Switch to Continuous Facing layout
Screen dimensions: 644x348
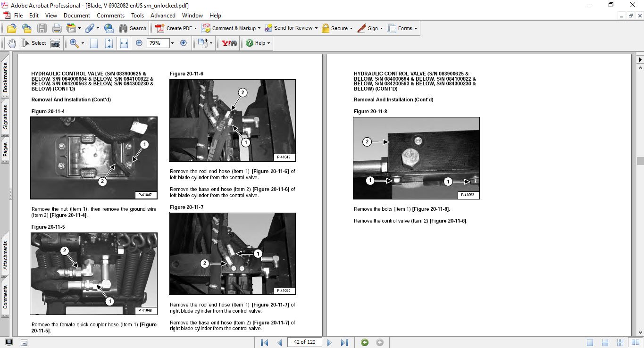pyautogui.click(x=620, y=342)
